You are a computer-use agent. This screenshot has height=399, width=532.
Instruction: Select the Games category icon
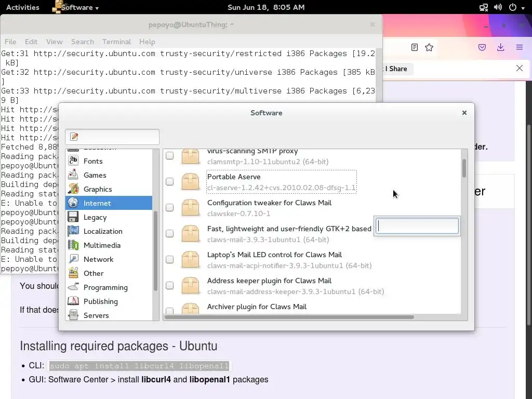click(x=73, y=175)
